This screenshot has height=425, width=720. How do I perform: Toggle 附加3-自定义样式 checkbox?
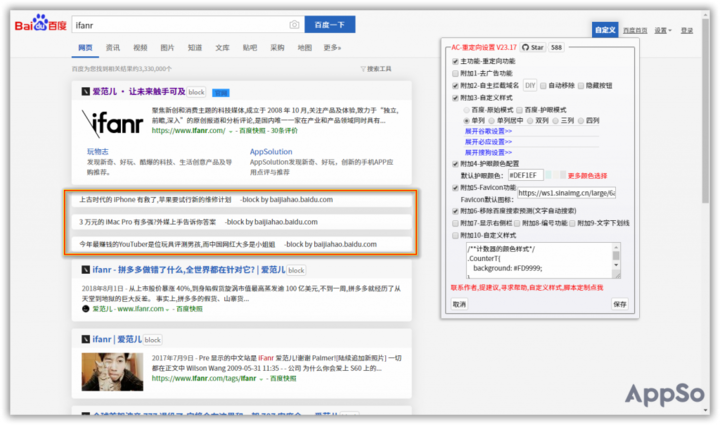point(456,98)
